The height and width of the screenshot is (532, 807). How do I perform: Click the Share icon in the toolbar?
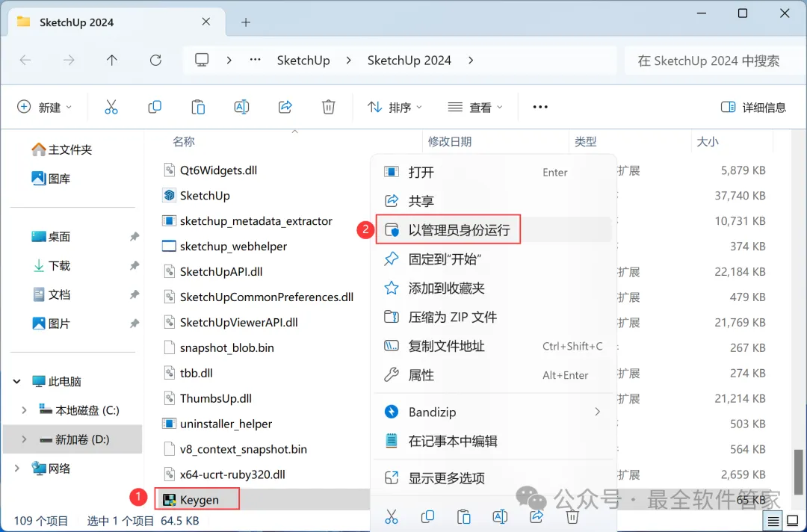(285, 107)
